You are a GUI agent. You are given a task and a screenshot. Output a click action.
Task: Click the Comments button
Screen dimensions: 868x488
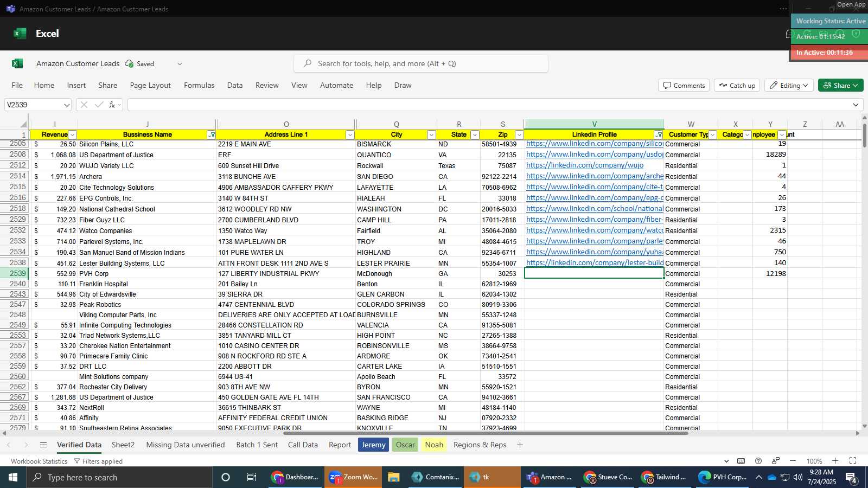click(x=684, y=85)
